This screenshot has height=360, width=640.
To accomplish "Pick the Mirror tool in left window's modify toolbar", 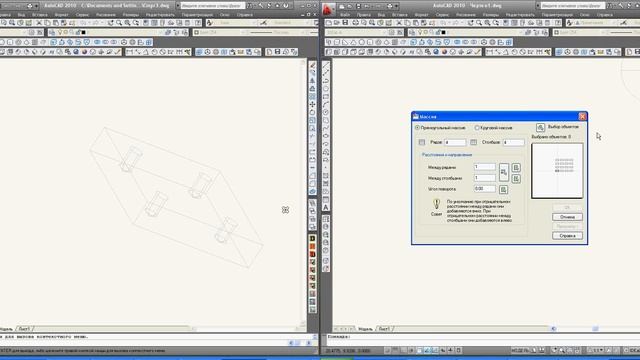I will click(312, 81).
